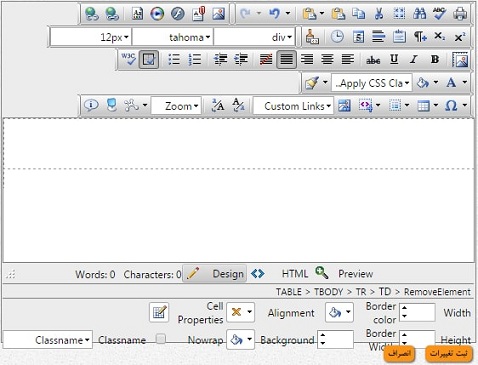The image size is (478, 365).
Task: Click the Paste clipboard icon
Action: (338, 14)
